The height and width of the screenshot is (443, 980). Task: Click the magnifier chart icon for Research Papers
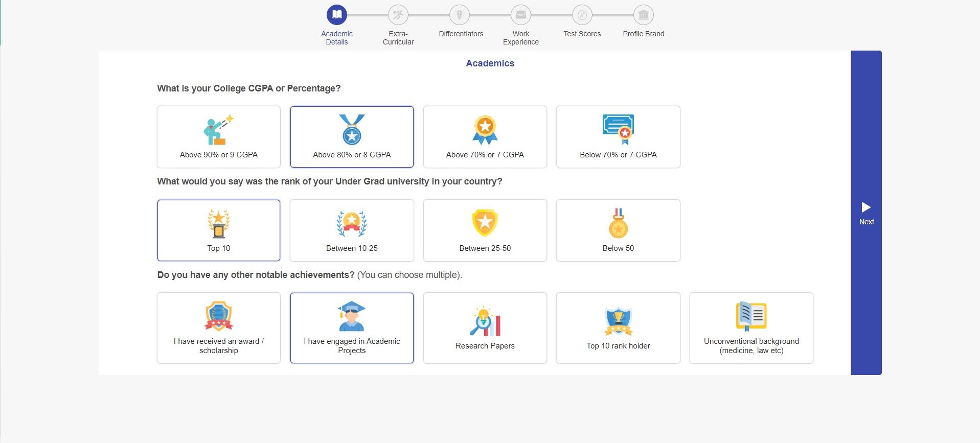coord(485,321)
